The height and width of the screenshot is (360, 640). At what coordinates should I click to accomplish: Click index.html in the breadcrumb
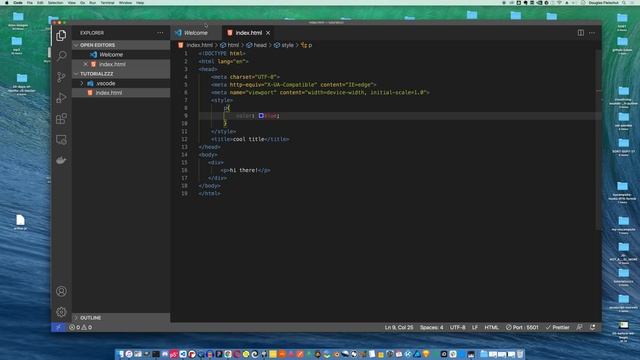(x=200, y=45)
